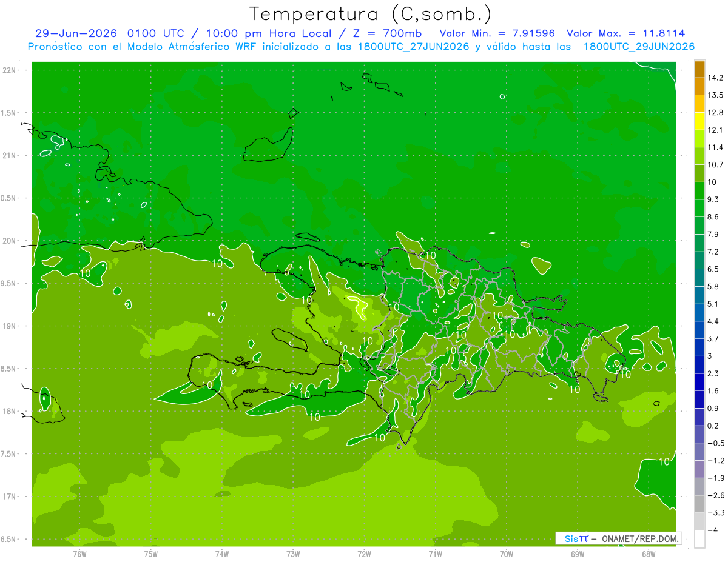This screenshot has height=562, width=728.
Task: Pick the green swatch between 10 and 9.3
Action: (699, 191)
